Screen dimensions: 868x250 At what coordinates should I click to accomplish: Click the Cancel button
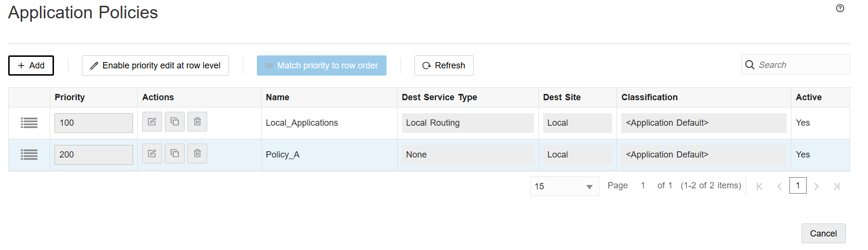823,234
